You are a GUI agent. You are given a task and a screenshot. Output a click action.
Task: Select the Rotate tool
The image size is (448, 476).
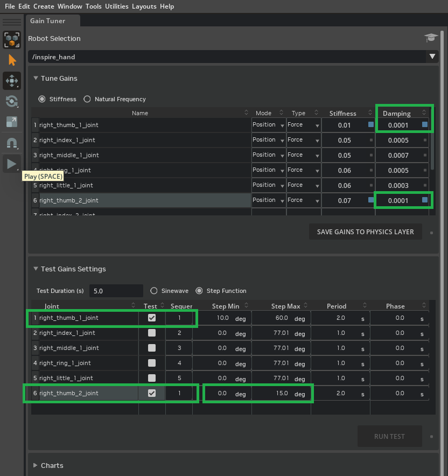12,101
